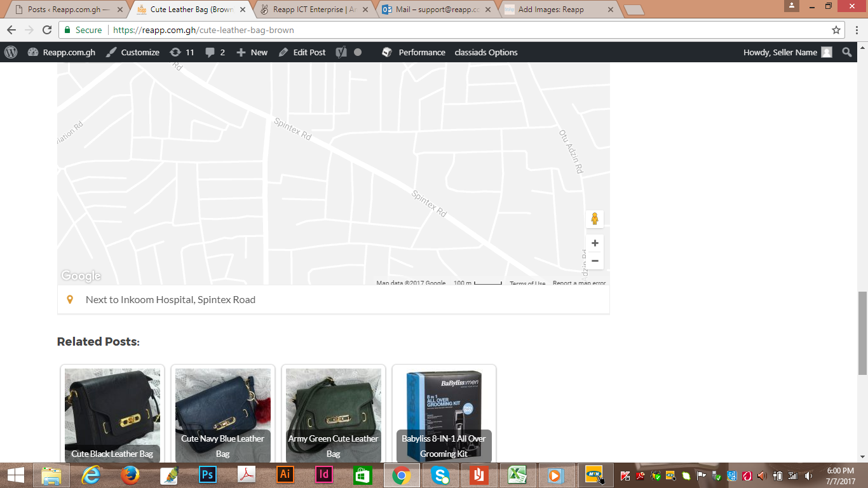Click the battery status tray icon
868x488 pixels.
coord(777,475)
